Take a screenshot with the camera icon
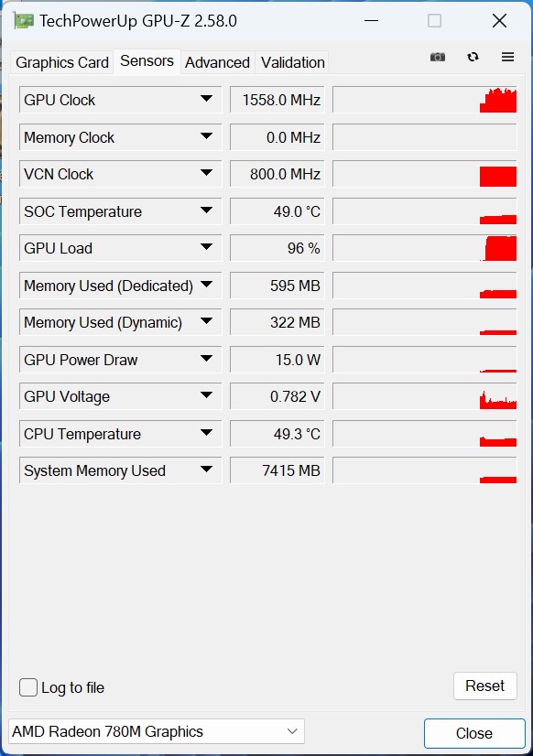533x756 pixels. point(438,57)
